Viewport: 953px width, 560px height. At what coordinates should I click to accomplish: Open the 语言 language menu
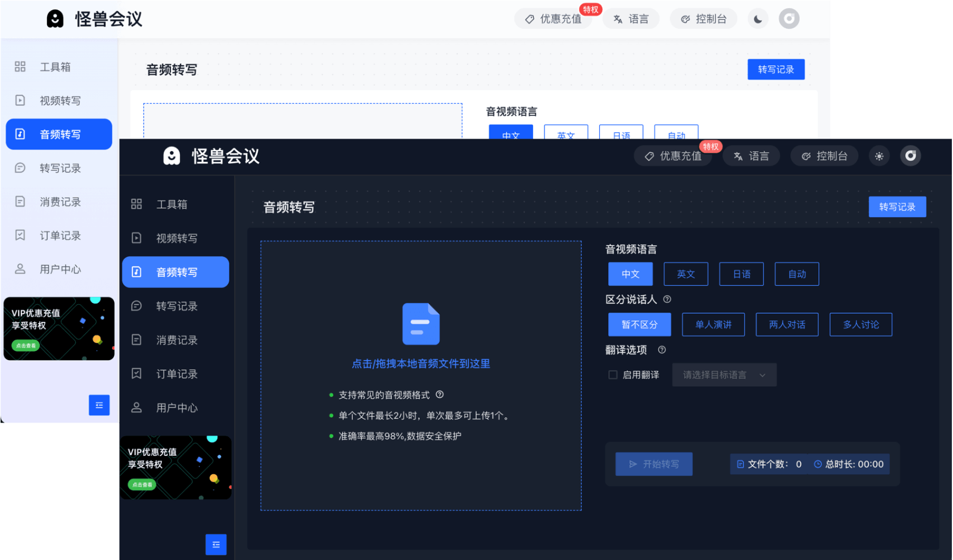pos(751,156)
